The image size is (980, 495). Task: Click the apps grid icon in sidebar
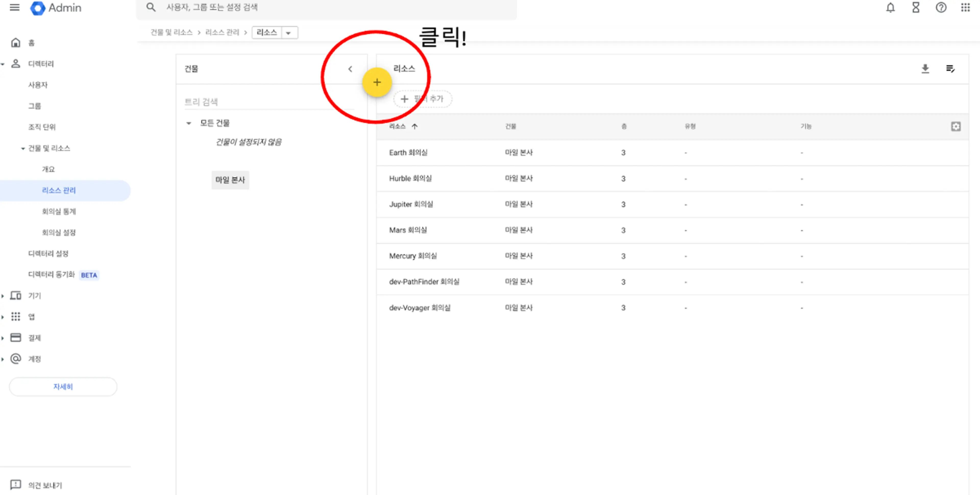coord(16,317)
